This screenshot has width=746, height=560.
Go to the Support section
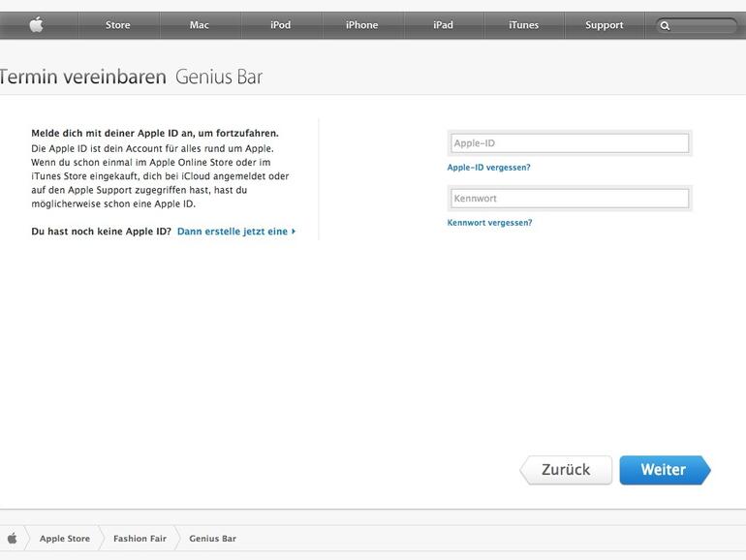605,25
